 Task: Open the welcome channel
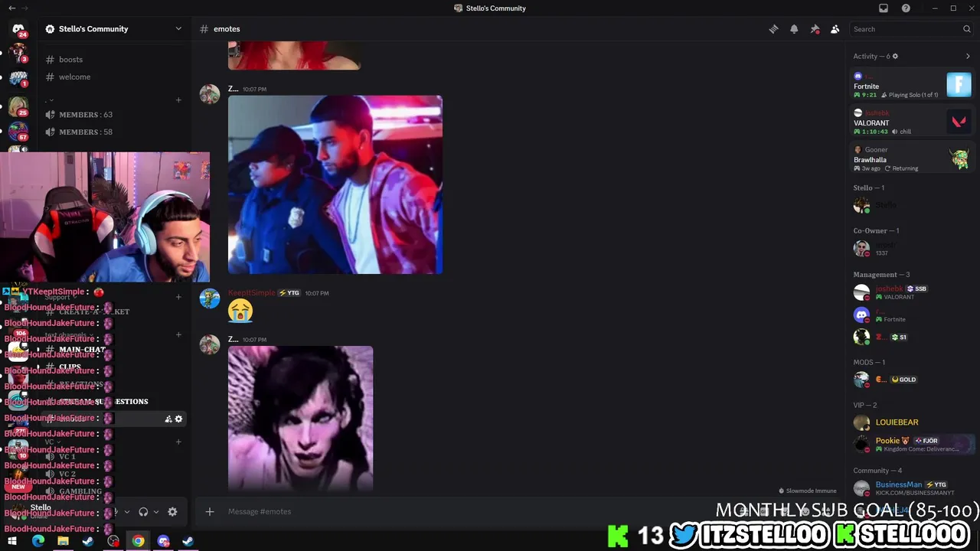[x=113, y=77]
